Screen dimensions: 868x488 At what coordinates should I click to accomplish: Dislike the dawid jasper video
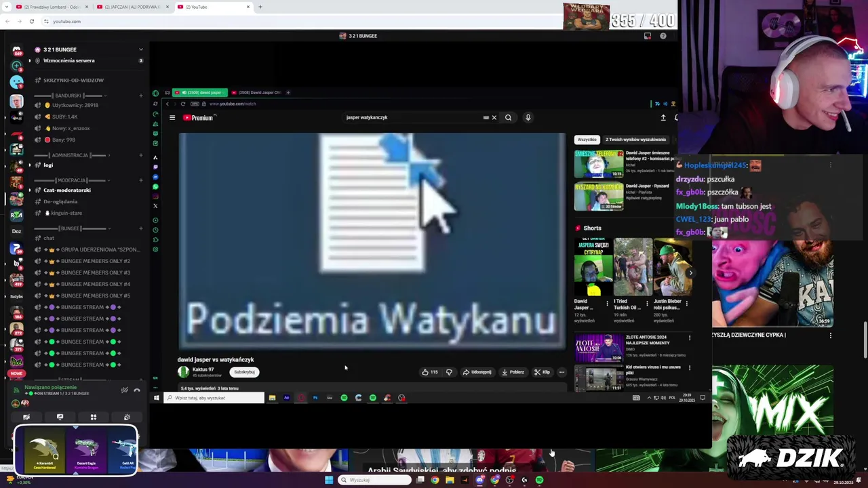(x=449, y=372)
